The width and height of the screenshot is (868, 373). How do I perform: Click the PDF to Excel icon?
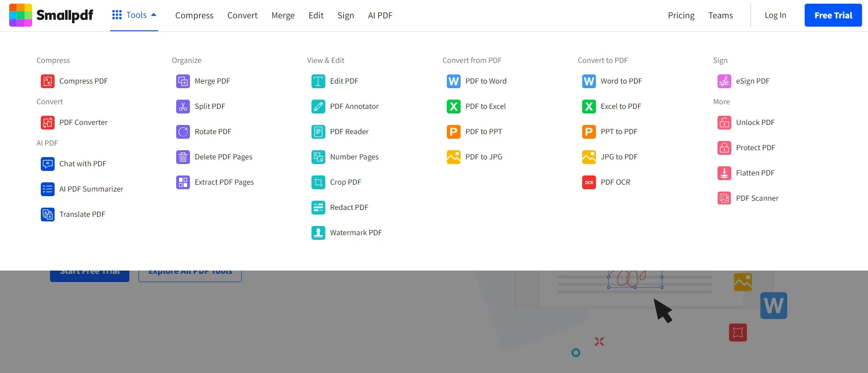pyautogui.click(x=454, y=107)
